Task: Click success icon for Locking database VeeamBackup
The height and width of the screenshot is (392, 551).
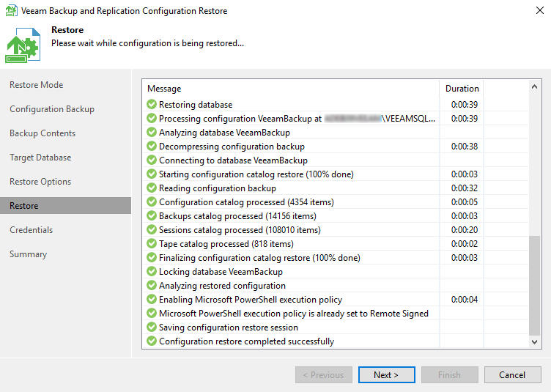Action: [152, 272]
